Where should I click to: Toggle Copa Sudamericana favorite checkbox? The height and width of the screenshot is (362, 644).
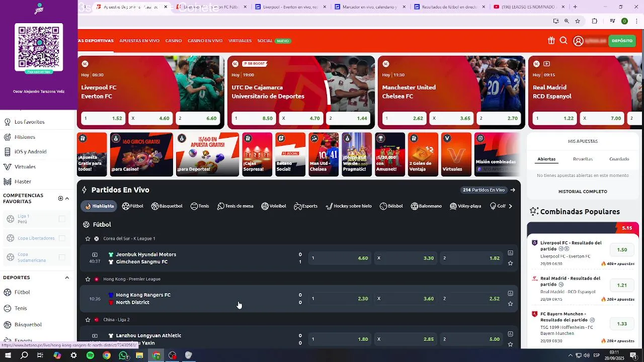tap(62, 257)
